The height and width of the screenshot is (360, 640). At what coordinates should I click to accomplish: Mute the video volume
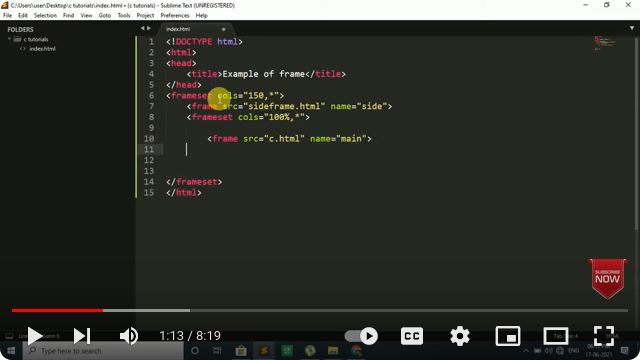point(129,336)
